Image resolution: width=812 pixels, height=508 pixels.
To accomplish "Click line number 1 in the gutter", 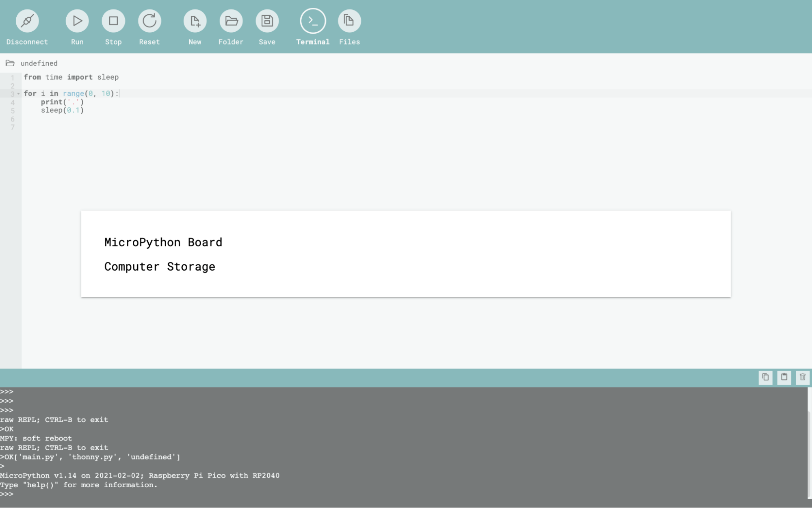I will click(x=13, y=78).
